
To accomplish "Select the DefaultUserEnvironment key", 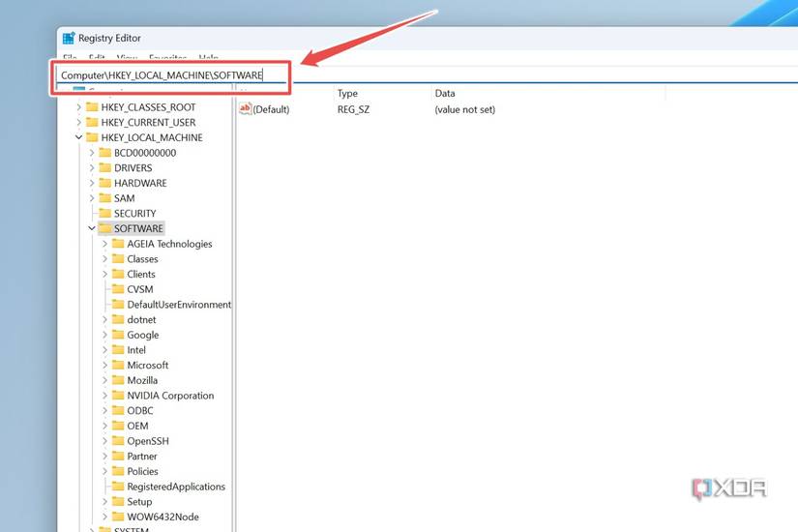I will 179,305.
